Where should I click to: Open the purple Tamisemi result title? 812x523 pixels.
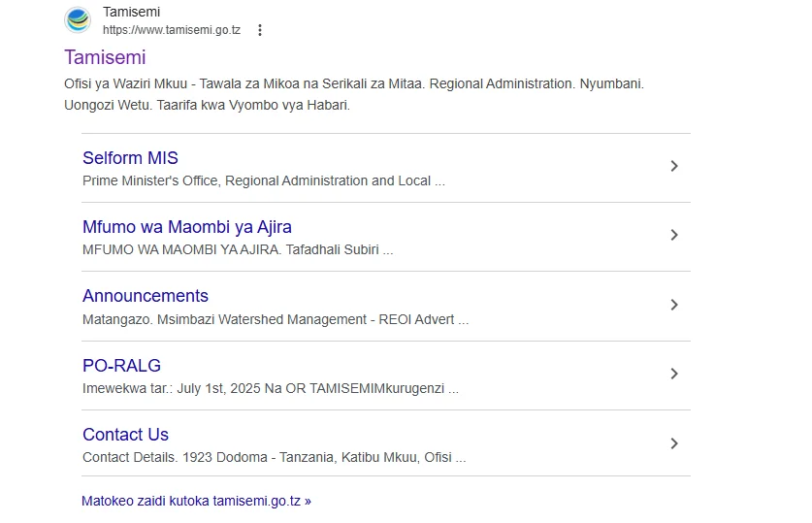[105, 57]
